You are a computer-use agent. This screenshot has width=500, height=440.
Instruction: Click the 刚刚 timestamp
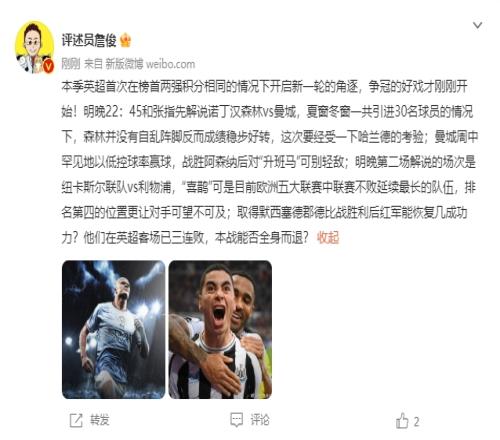click(x=71, y=64)
